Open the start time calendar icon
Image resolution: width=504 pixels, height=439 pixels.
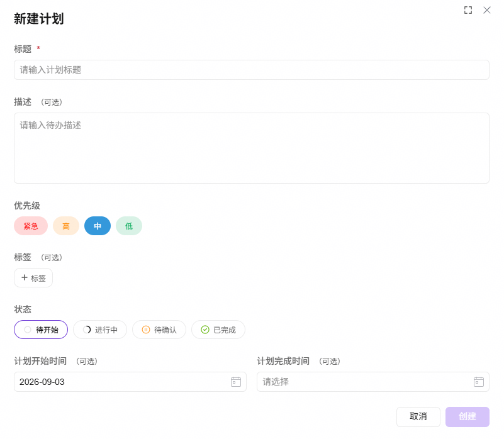point(236,382)
